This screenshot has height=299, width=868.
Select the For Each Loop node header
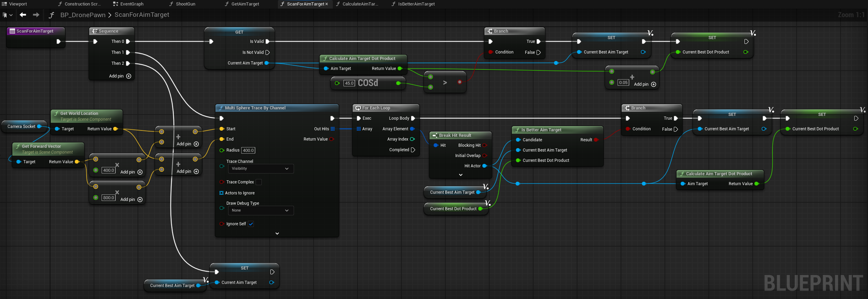coord(386,108)
